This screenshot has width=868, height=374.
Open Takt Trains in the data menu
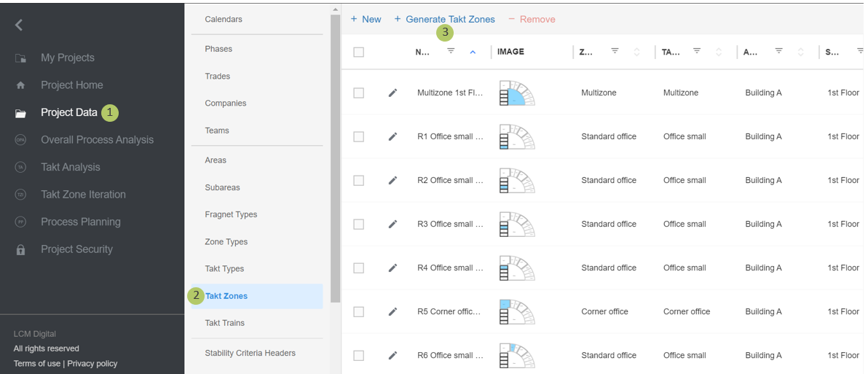click(224, 323)
